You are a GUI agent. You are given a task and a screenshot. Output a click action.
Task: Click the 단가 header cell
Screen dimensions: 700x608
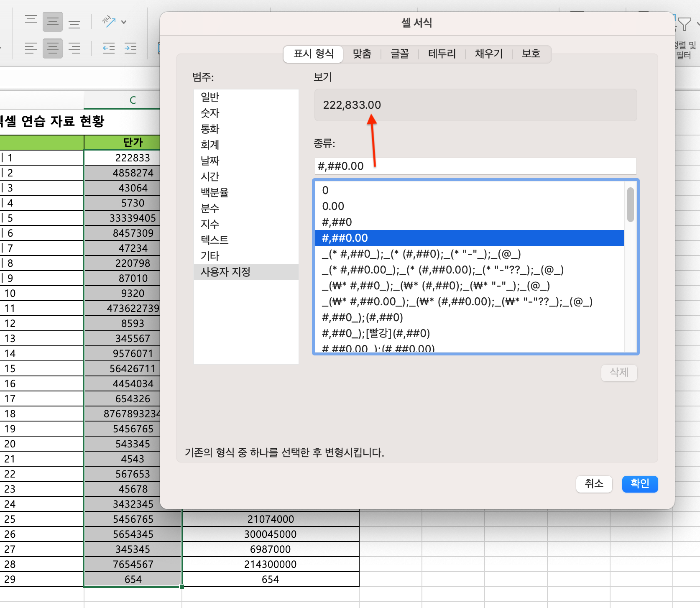[x=122, y=142]
